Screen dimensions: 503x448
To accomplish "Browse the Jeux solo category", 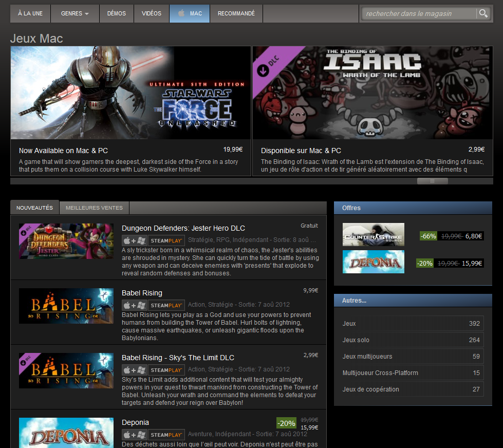I will (x=412, y=340).
